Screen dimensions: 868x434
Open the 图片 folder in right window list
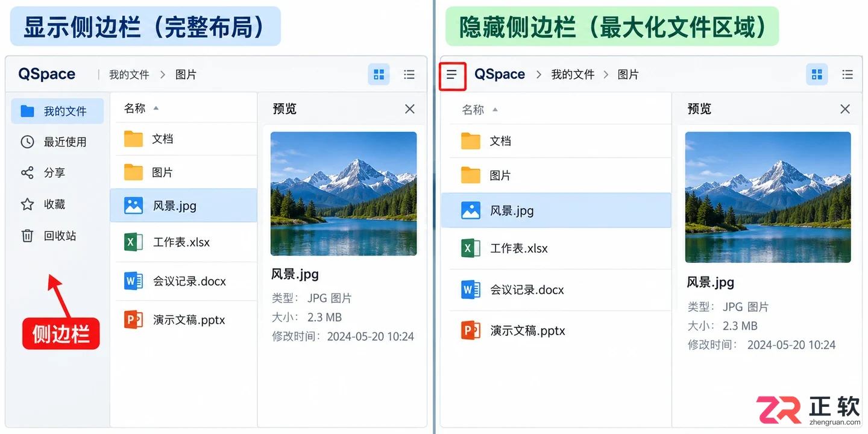(x=556, y=175)
